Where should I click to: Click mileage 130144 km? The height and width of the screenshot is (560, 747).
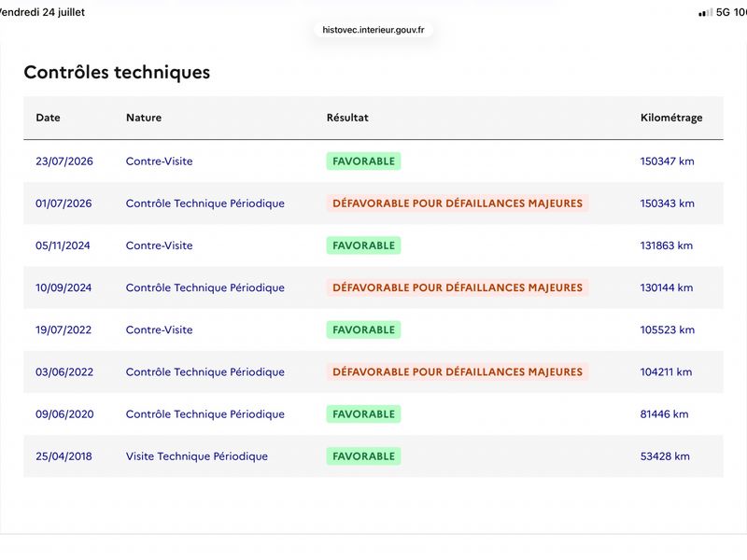(x=667, y=287)
